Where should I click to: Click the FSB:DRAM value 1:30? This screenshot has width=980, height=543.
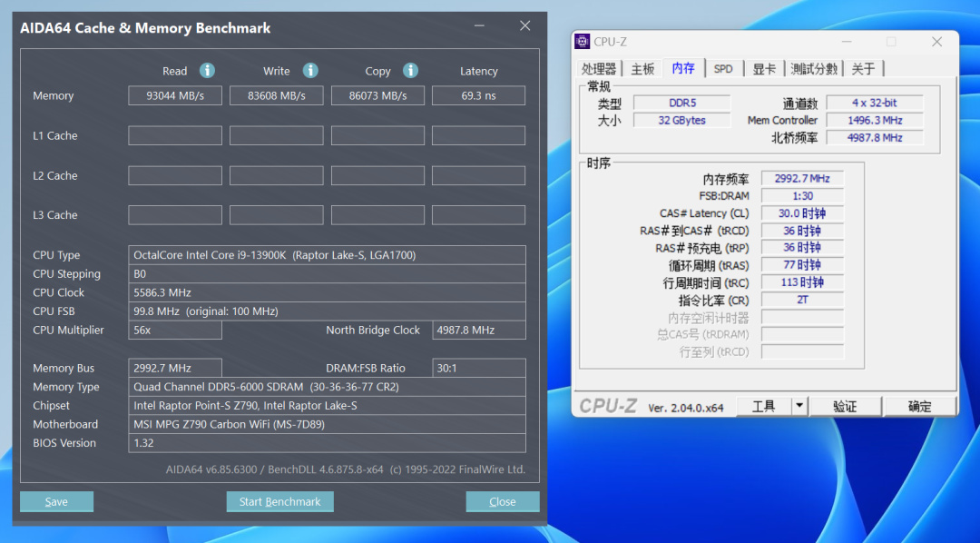coord(802,196)
